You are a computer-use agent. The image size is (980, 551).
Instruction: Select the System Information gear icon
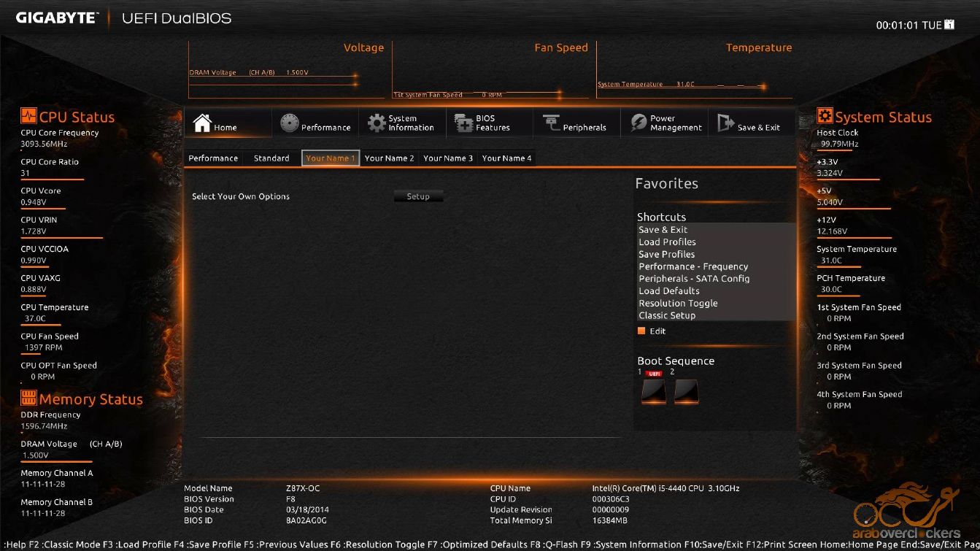coord(377,123)
